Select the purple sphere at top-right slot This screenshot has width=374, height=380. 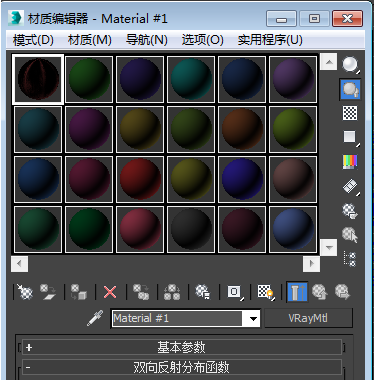[293, 79]
